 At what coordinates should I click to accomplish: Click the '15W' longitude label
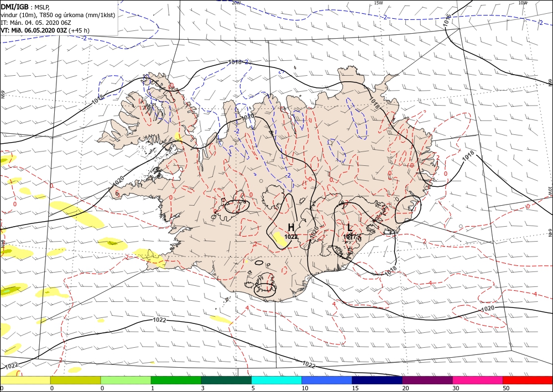click(378, 3)
